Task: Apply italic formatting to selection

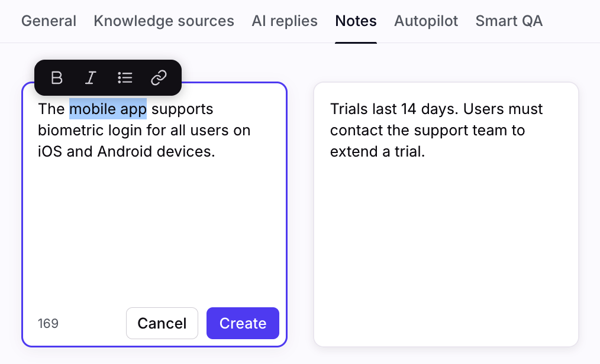Action: click(91, 77)
